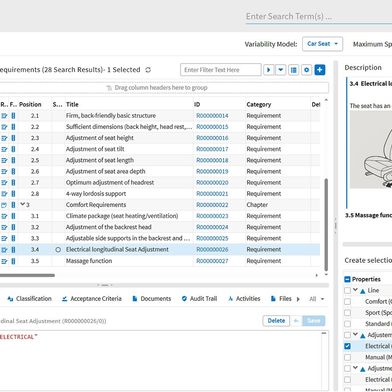Open the filter dropdown arrow button
This screenshot has height=392, width=392.
[x=281, y=70]
